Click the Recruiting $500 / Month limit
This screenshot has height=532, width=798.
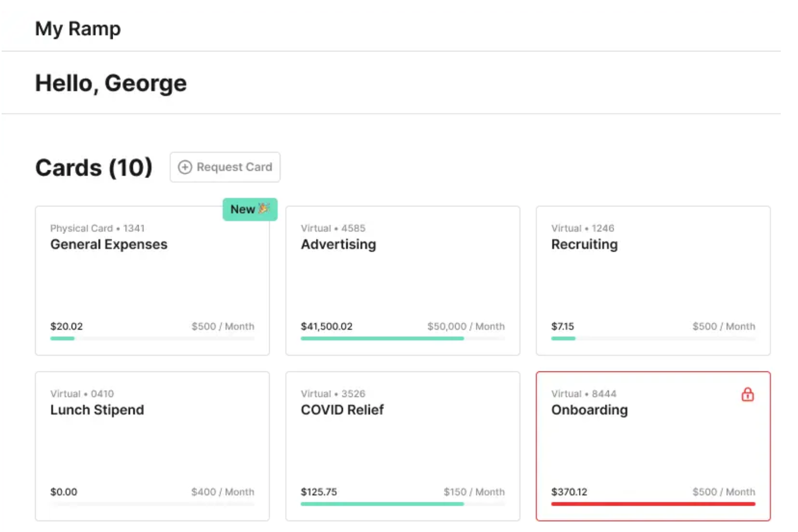click(x=724, y=326)
